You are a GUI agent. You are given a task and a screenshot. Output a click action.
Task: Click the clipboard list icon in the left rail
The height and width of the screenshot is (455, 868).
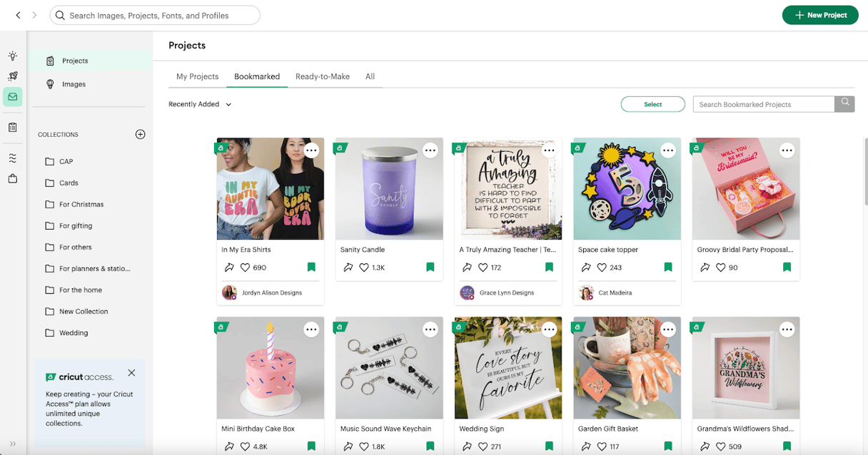(12, 127)
